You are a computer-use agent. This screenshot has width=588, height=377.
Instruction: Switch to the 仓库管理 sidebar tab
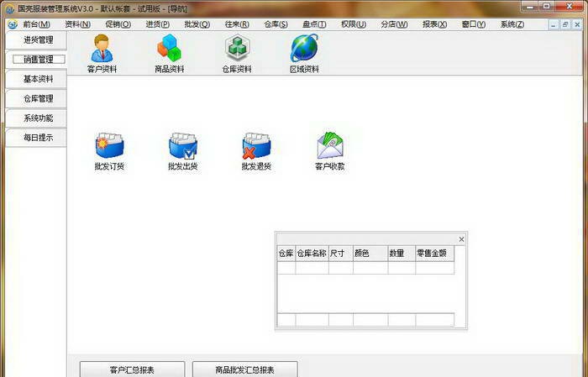37,98
